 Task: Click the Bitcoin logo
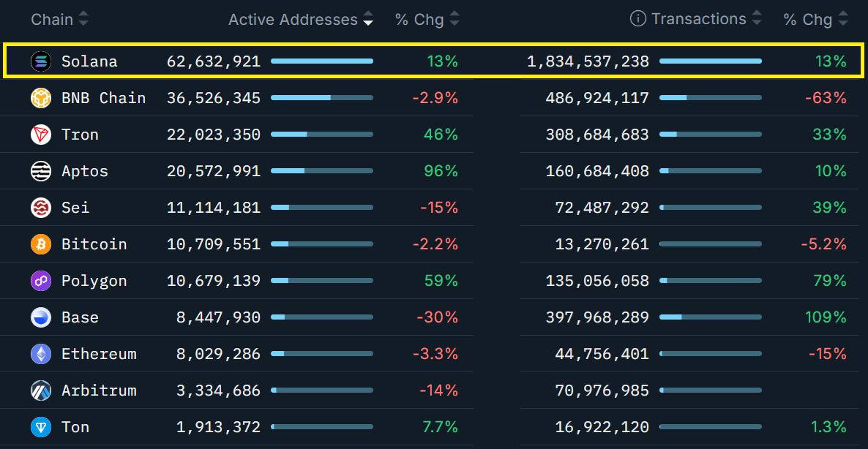click(x=41, y=244)
